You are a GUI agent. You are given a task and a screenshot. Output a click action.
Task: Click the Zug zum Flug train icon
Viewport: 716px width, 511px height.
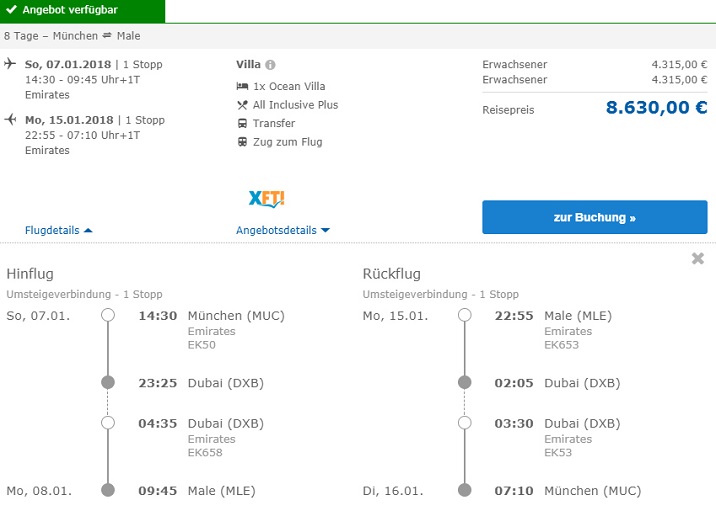[x=242, y=142]
